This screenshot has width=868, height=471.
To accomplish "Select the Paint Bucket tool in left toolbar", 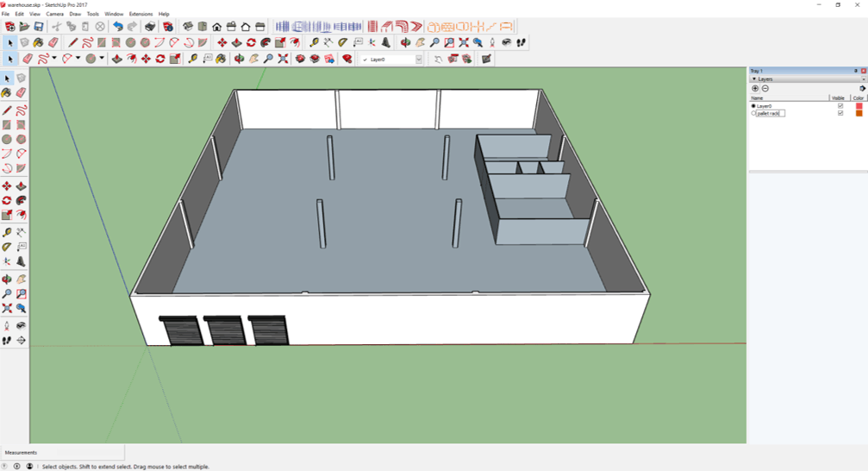I will coord(7,93).
